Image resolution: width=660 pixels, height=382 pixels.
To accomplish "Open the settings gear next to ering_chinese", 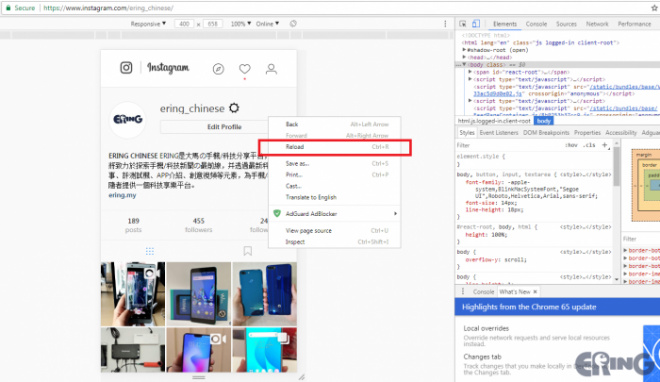I will tap(234, 108).
